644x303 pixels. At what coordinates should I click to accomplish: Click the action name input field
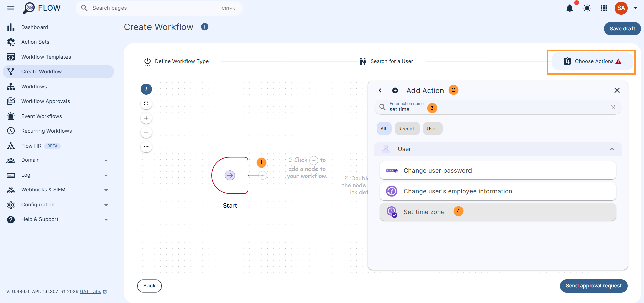pyautogui.click(x=498, y=107)
